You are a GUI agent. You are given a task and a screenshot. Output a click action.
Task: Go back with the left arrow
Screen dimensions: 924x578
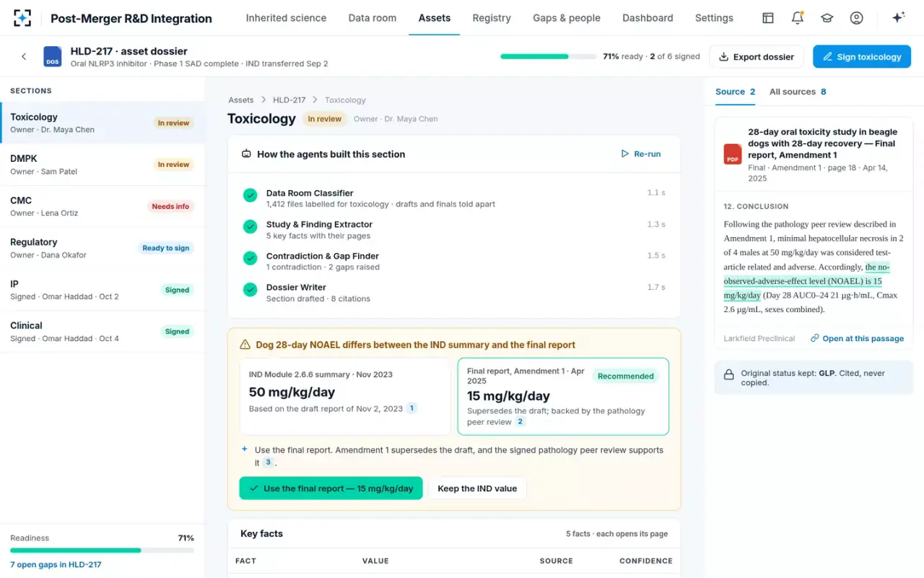[x=24, y=56]
